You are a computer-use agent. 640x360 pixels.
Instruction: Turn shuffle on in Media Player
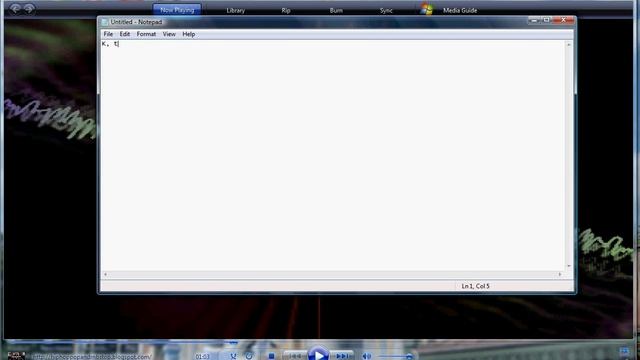[x=233, y=356]
